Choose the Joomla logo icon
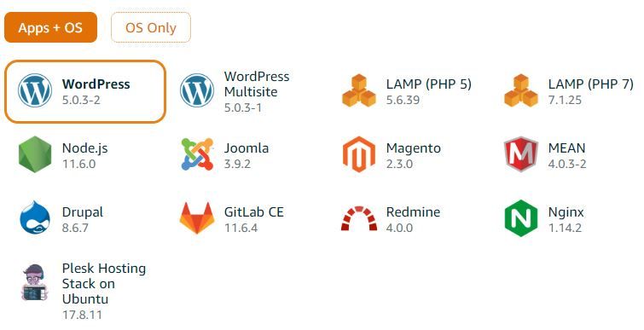Screen dimensions: 644x330 [x=197, y=154]
